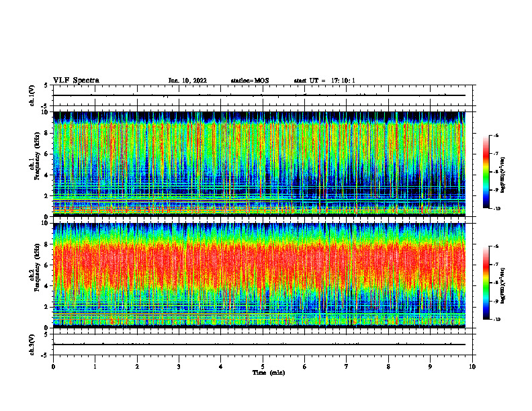Click the ch.2 color bar log(PSD) label
The image size is (532, 411).
[x=503, y=285]
